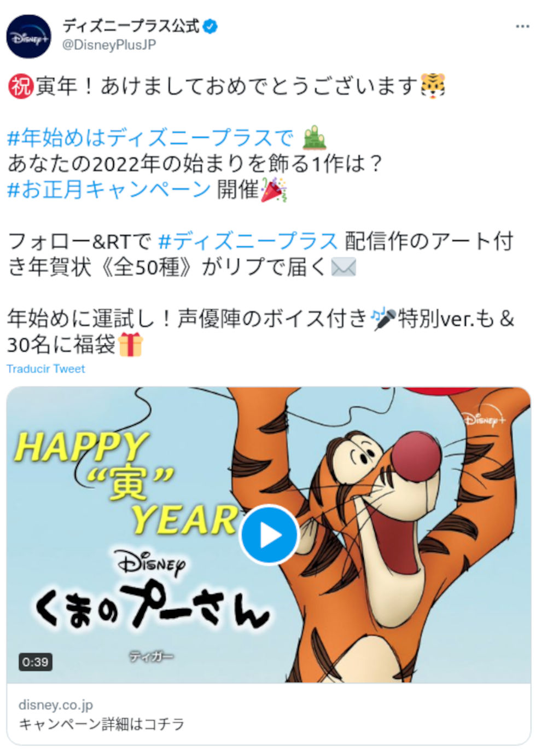This screenshot has width=547, height=756.
Task: Click the gift box emoji
Action: [x=130, y=344]
